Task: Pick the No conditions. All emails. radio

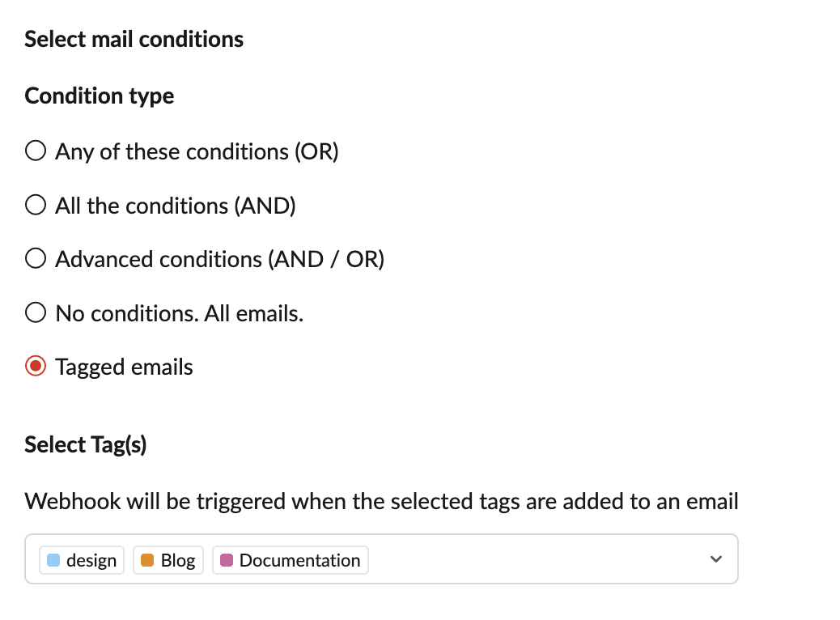Action: point(36,312)
